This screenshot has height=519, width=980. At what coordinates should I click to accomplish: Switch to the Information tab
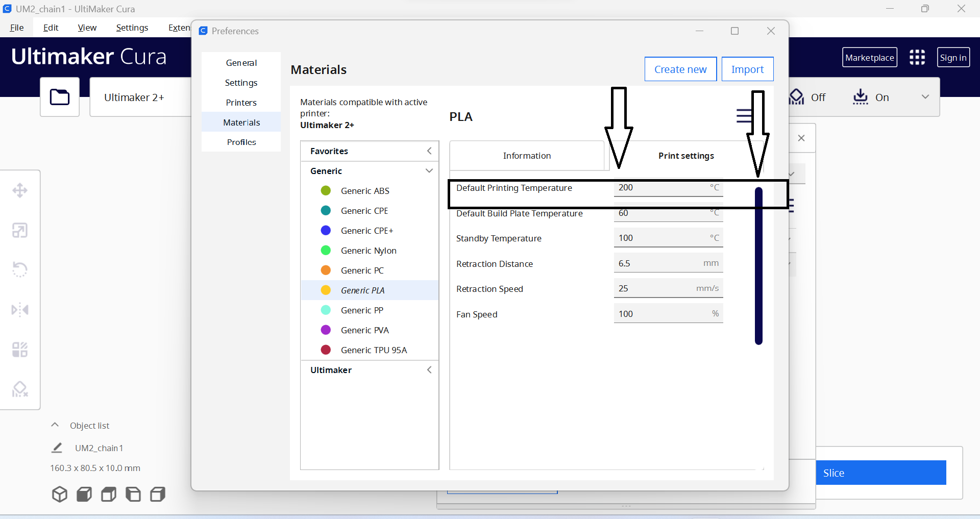click(x=527, y=156)
